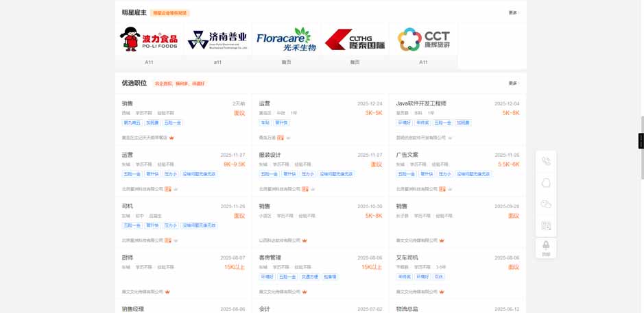
Task: Open the 波力食品 PO-LI FOODS employer logo
Action: [x=149, y=39]
